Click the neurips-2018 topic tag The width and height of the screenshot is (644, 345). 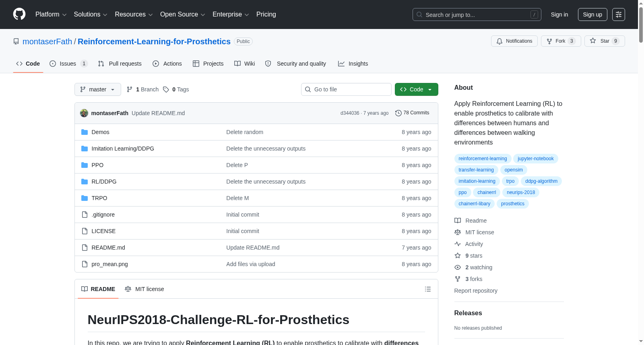[521, 192]
